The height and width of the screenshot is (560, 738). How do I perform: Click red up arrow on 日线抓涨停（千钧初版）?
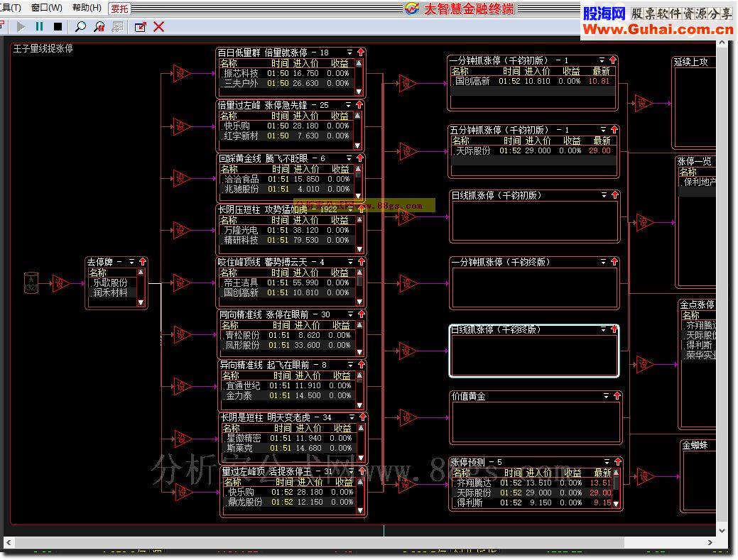614,194
